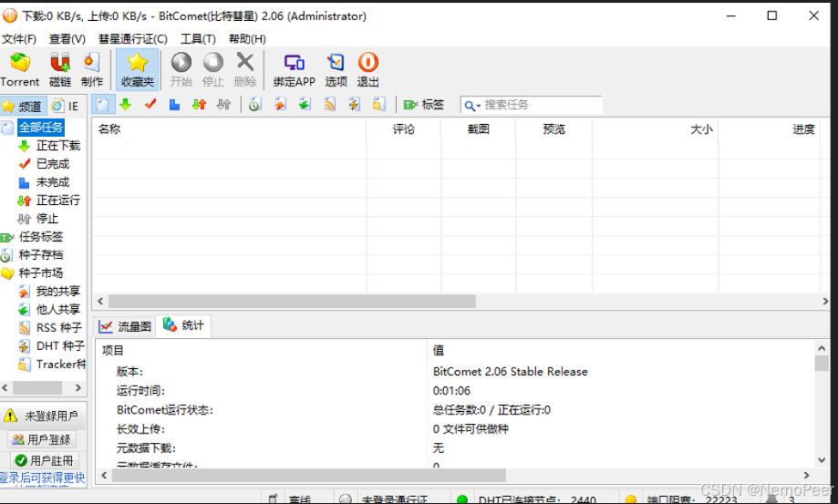The height and width of the screenshot is (504, 838).
Task: Filter downloading tasks with green arrow icon
Action: (126, 104)
